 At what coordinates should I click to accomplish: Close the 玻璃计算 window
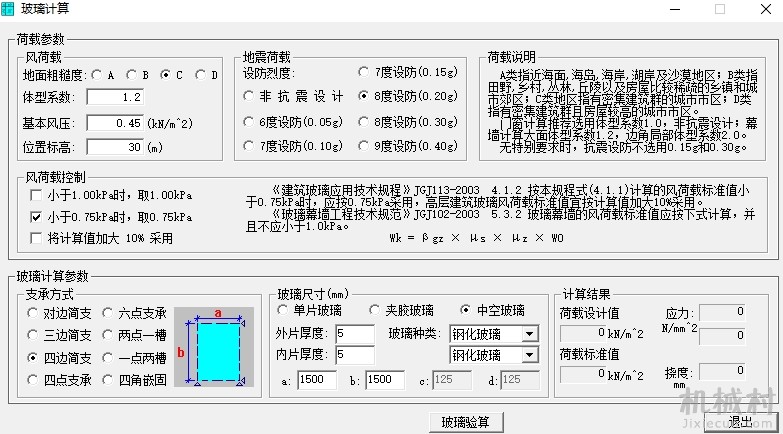[766, 9]
